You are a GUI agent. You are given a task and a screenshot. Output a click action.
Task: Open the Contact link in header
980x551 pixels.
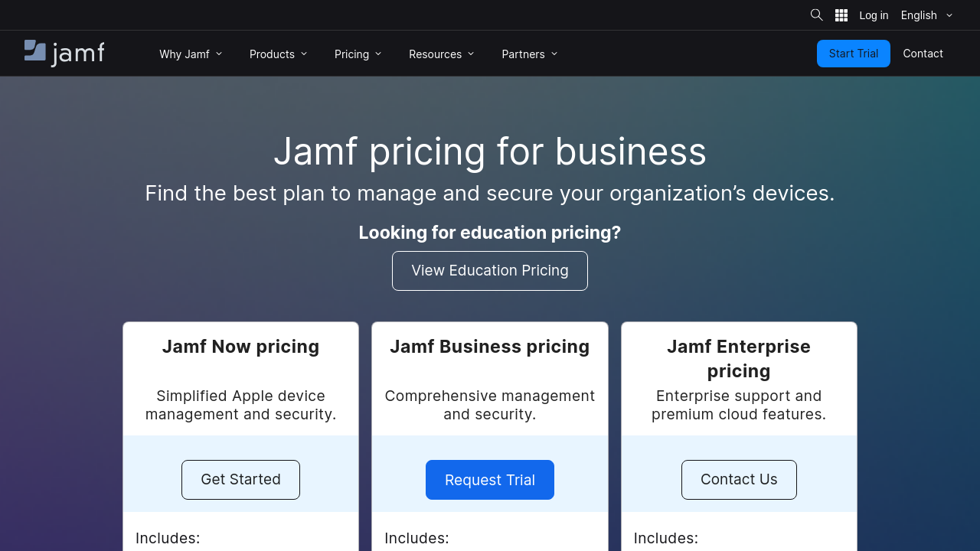923,54
